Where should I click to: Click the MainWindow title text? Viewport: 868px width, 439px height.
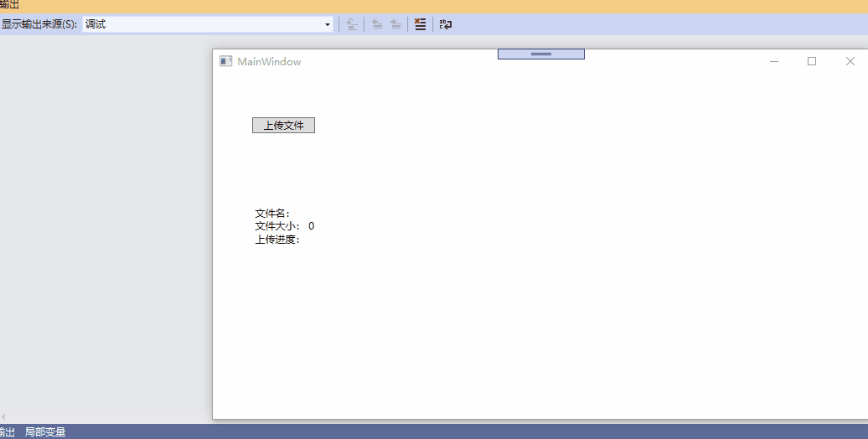click(x=269, y=62)
